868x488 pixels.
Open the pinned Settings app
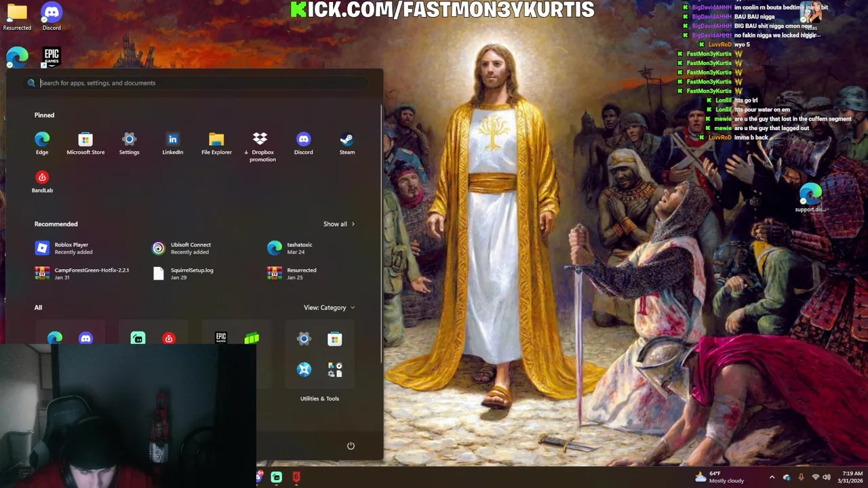129,143
